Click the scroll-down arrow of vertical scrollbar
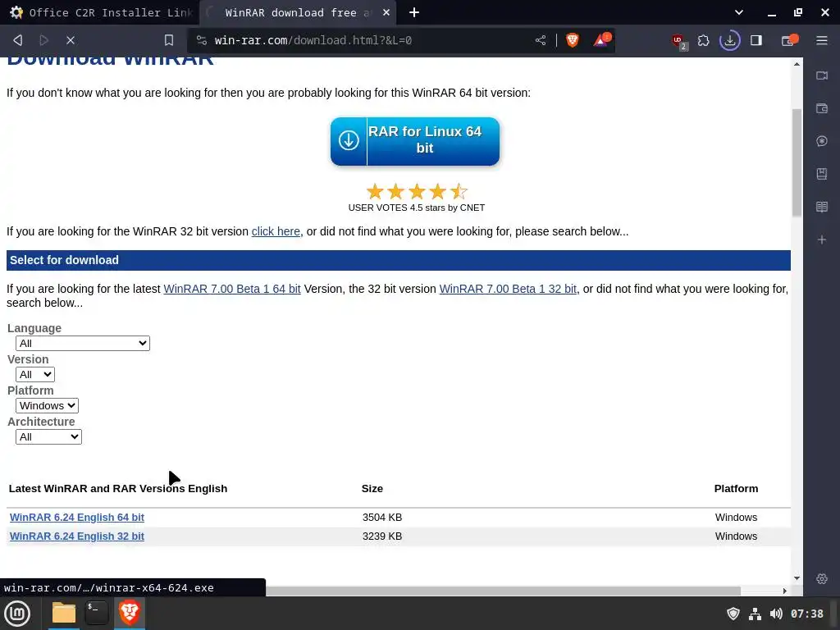 pyautogui.click(x=797, y=578)
